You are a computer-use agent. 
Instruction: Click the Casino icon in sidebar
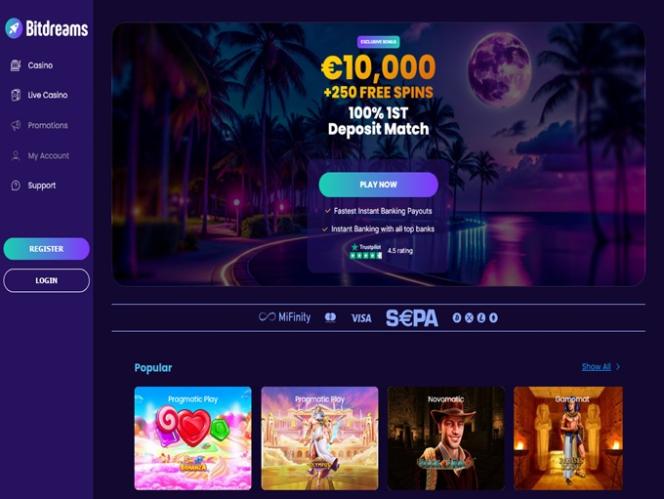[16, 65]
